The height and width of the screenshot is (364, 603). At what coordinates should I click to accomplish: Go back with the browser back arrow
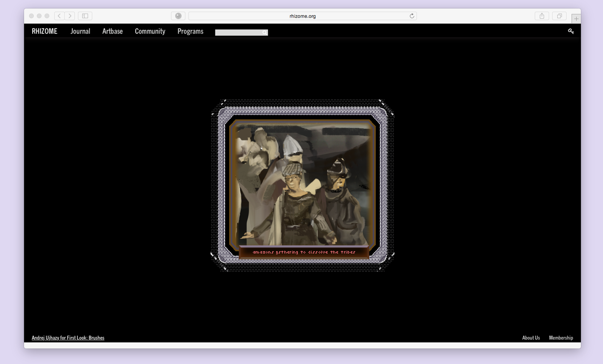tap(59, 16)
